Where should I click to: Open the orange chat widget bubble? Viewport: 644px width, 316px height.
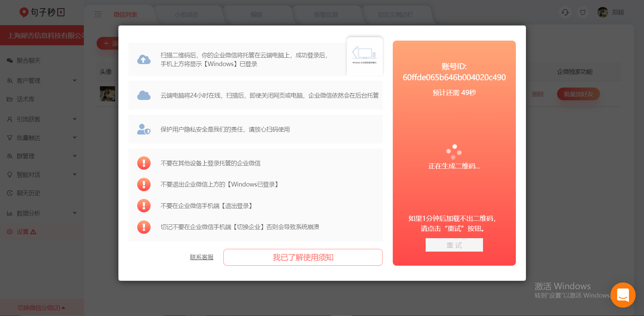pos(623,295)
